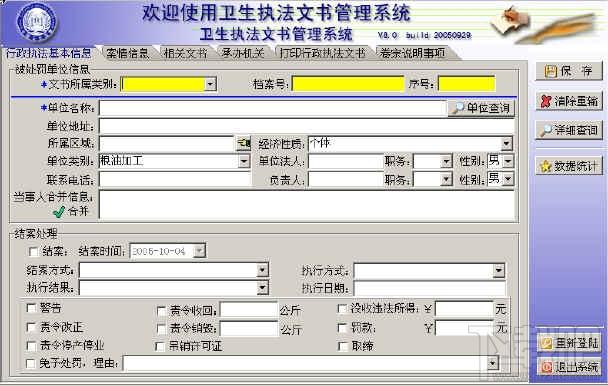608x386 pixels.
Task: Open 性别 dropdown for 负责人
Action: click(508, 179)
